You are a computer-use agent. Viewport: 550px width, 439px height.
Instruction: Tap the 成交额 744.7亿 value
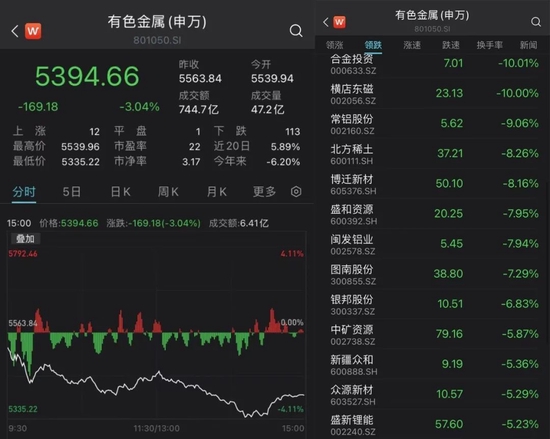(x=199, y=110)
